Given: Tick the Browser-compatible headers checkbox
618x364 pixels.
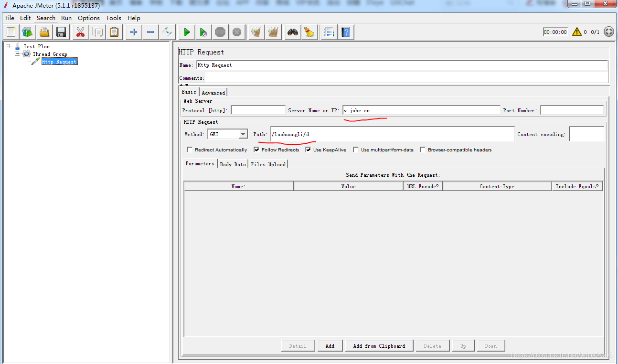Looking at the screenshot, I should (x=423, y=150).
